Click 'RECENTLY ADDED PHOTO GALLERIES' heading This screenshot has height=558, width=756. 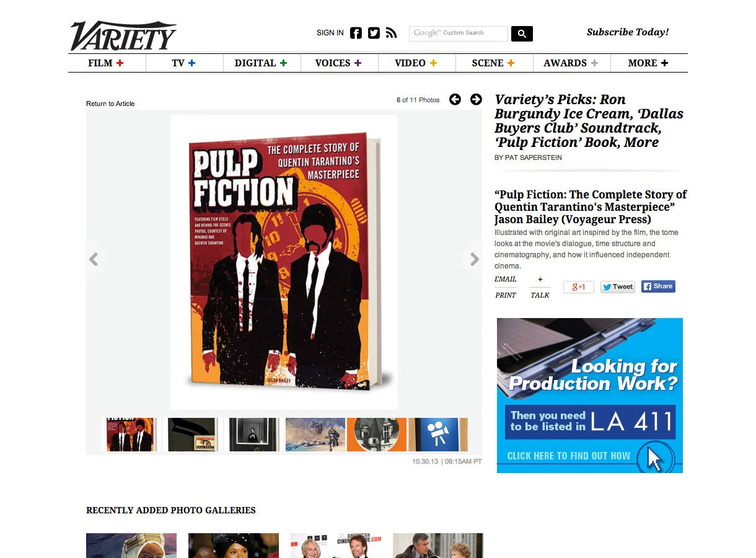click(171, 510)
